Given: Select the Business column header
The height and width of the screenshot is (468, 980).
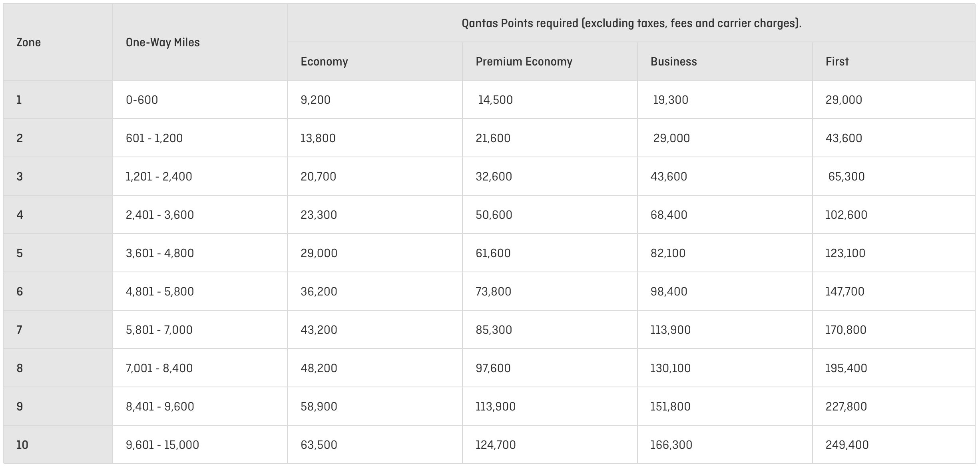Looking at the screenshot, I should tap(725, 61).
